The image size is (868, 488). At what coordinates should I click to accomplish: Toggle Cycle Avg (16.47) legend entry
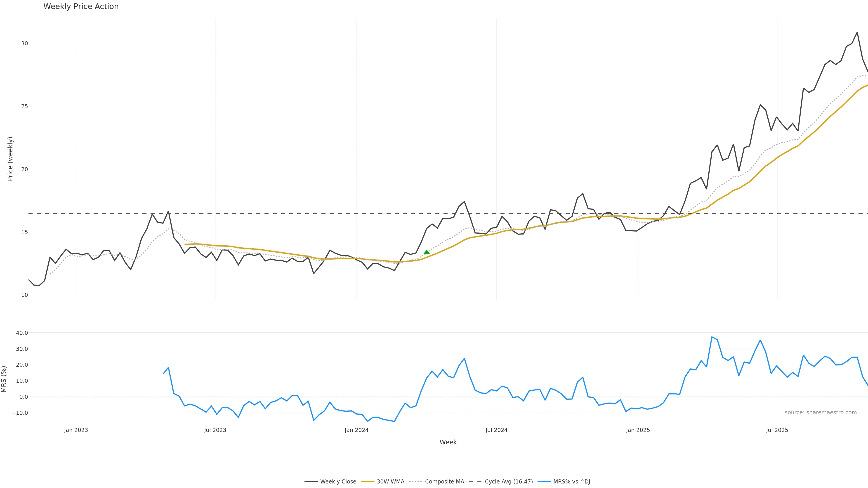tap(508, 482)
